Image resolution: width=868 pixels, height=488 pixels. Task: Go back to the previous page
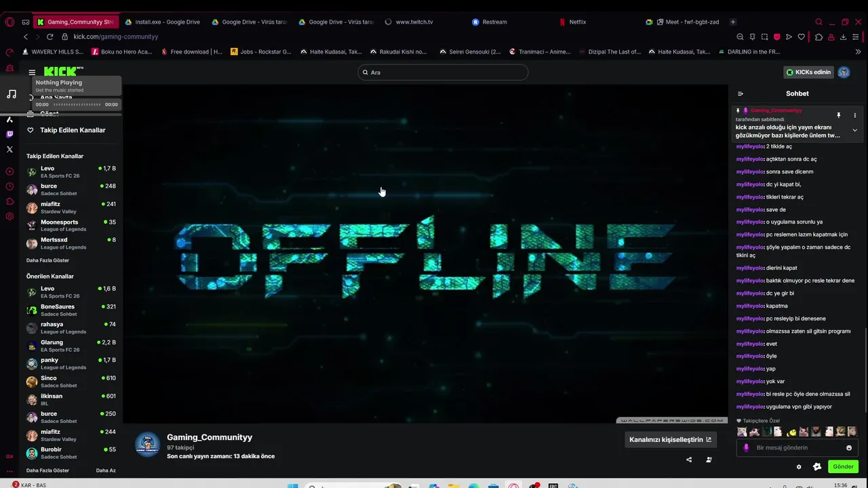[x=26, y=37]
